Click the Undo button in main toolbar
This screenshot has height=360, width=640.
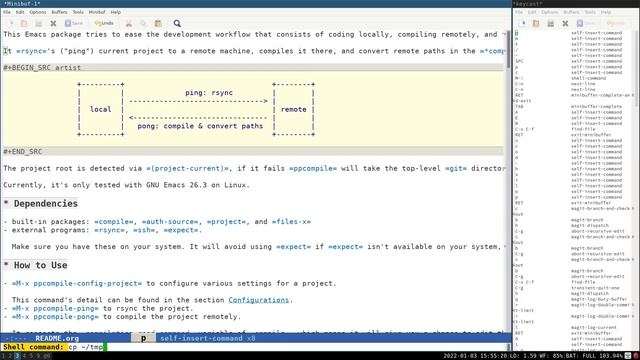coord(104,23)
